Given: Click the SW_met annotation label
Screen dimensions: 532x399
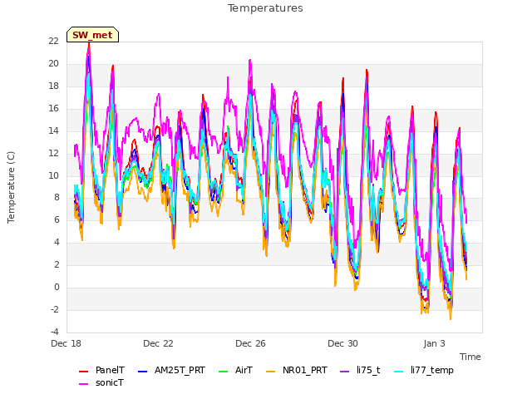Looking at the screenshot, I should pyautogui.click(x=92, y=35).
